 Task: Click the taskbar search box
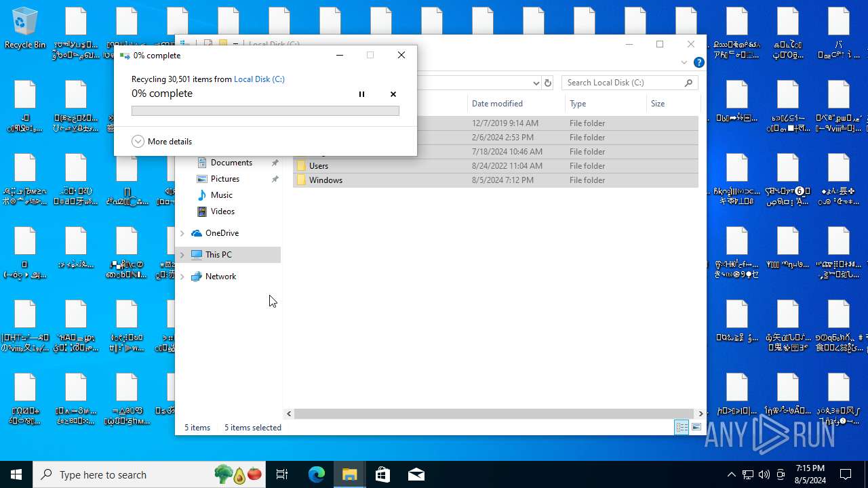coord(150,474)
